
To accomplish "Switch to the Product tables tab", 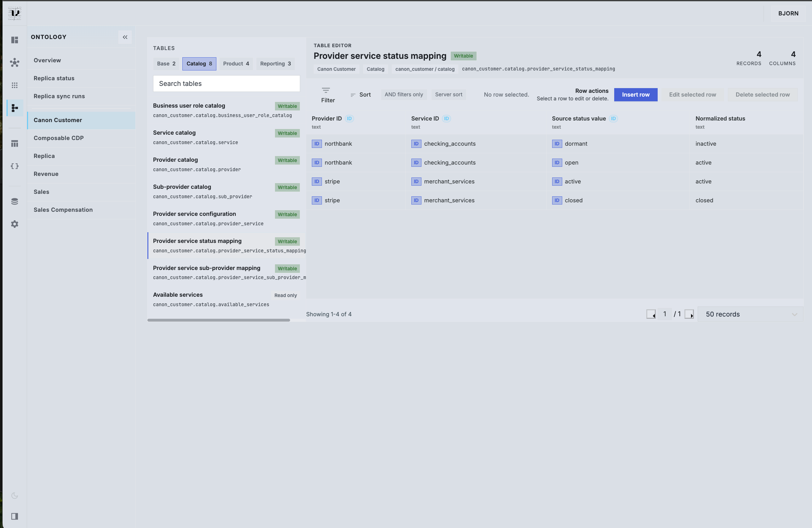I will point(236,63).
